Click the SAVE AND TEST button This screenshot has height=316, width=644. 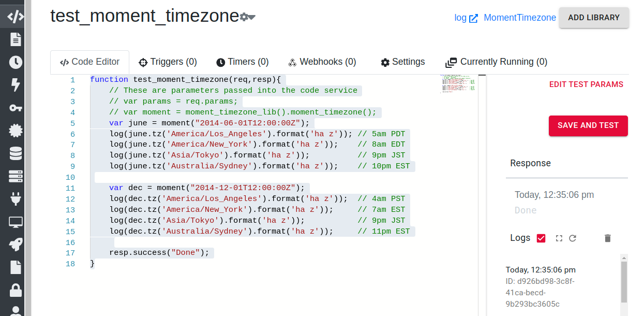(588, 126)
